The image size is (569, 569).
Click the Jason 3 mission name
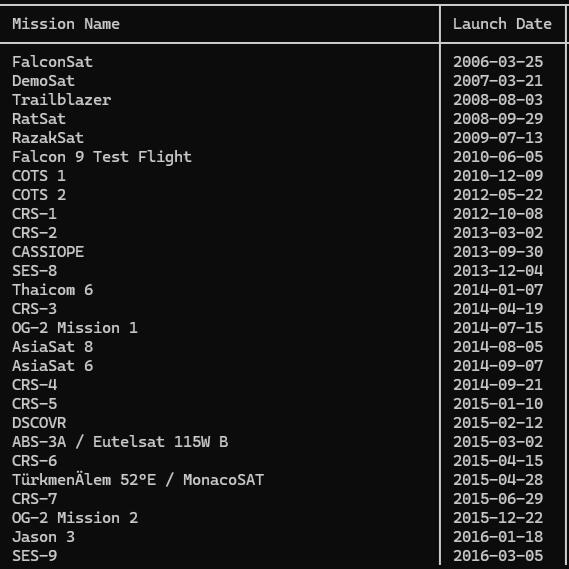click(44, 537)
